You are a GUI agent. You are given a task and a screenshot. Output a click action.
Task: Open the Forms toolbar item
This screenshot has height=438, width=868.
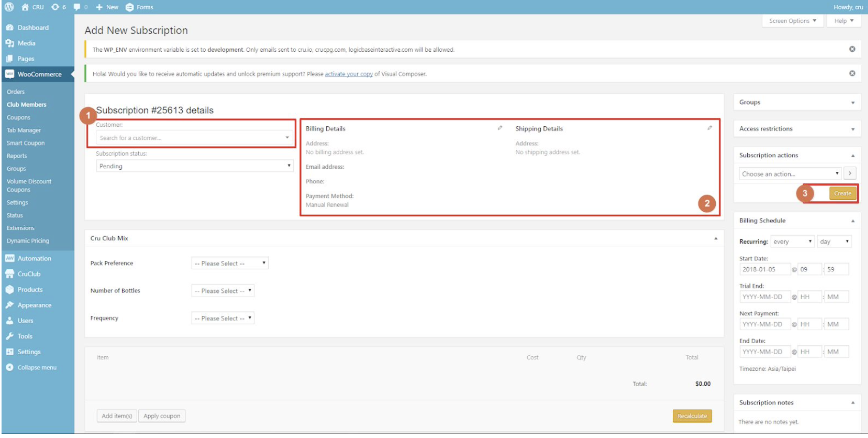pyautogui.click(x=139, y=7)
